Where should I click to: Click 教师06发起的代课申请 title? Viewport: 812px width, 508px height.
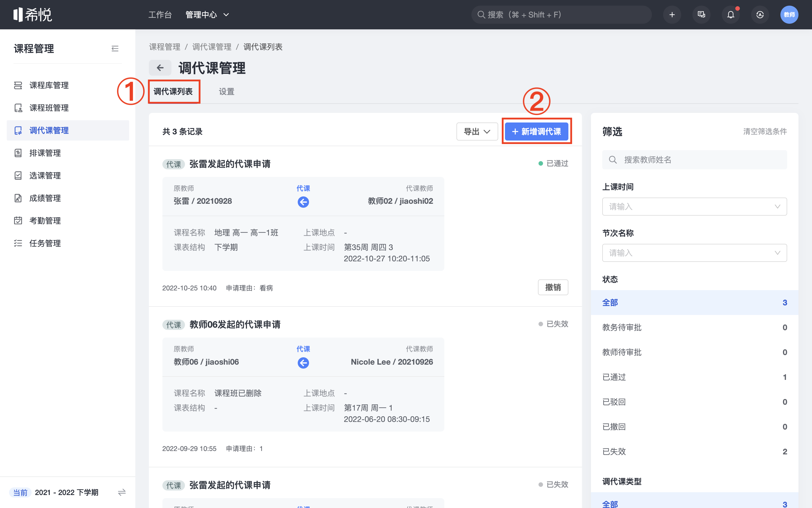[235, 325]
